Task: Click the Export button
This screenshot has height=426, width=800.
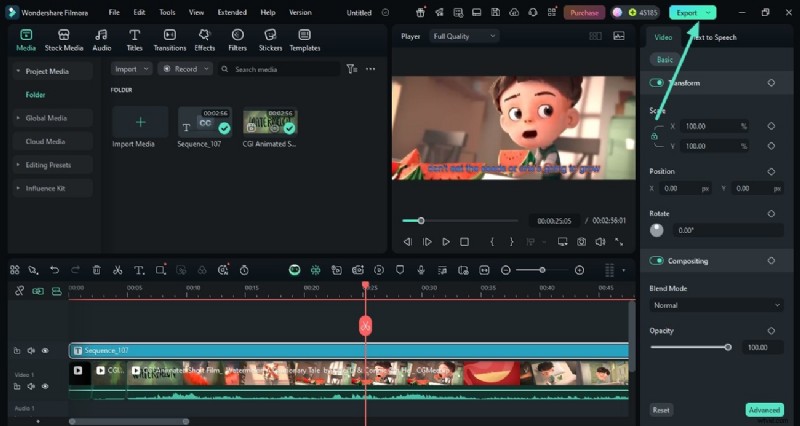Action: tap(692, 12)
